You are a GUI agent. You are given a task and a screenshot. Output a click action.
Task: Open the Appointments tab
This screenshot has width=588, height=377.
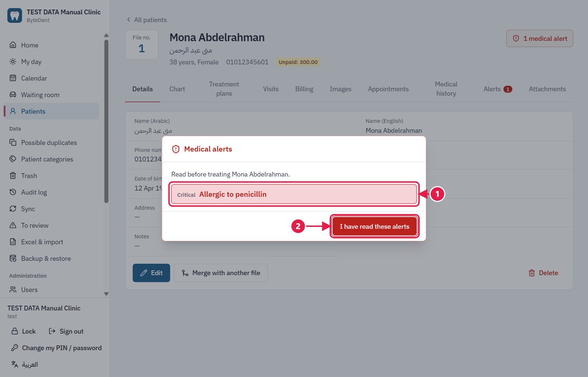tap(388, 89)
